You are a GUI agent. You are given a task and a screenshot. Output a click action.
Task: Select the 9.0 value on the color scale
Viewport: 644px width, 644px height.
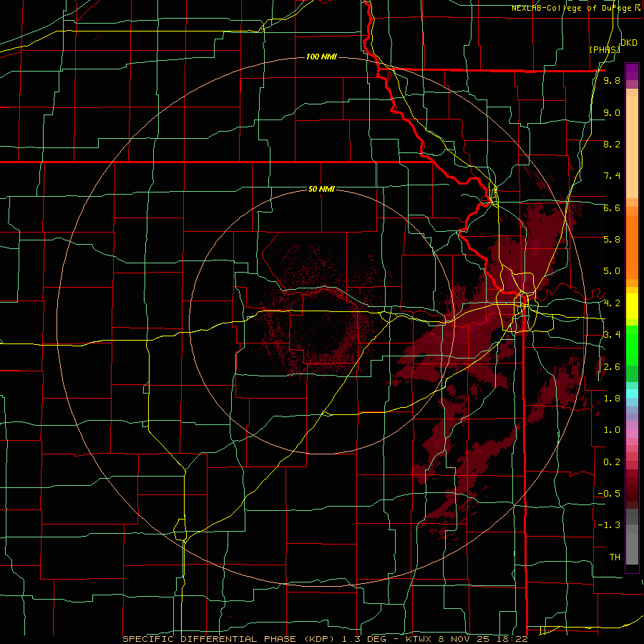coord(612,112)
